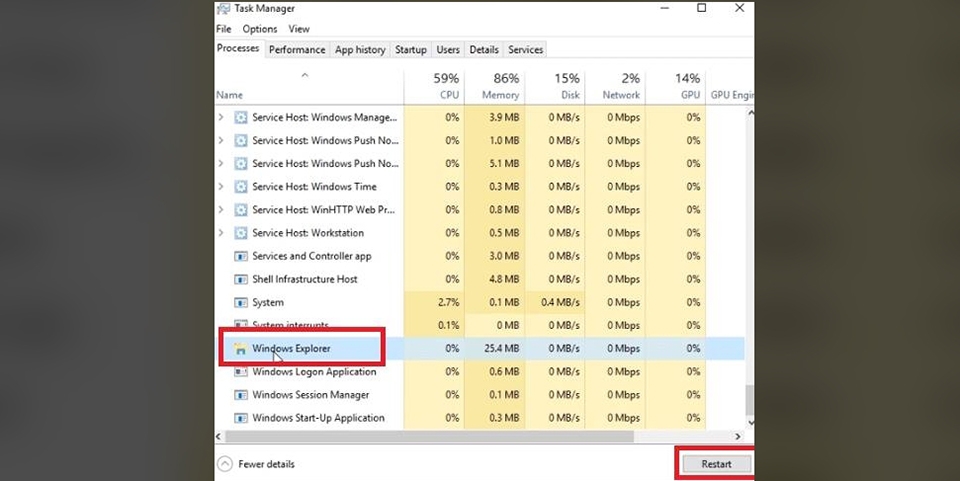
Task: Expand Service Host: WinHTTP Web Pr... row
Action: pyautogui.click(x=221, y=210)
